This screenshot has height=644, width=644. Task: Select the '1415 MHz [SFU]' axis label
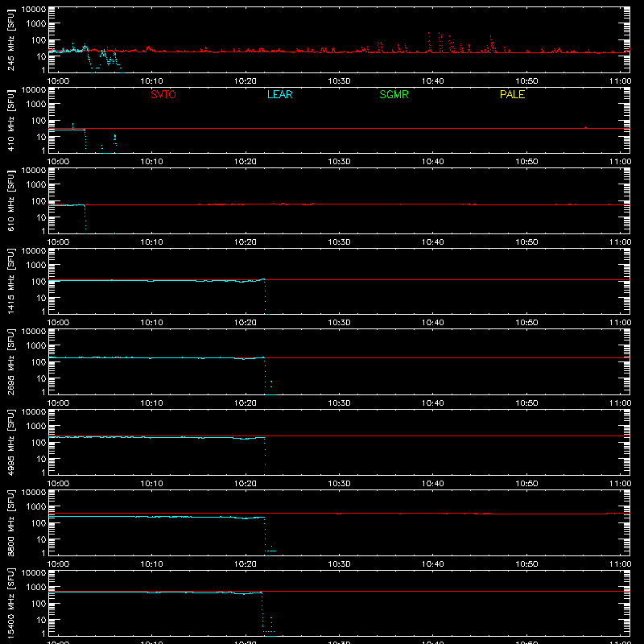[x=11, y=281]
